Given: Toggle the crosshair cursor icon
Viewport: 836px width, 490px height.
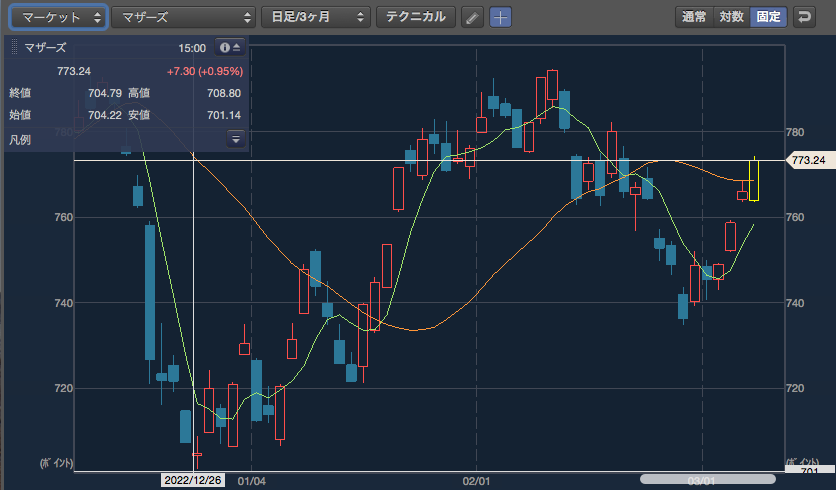Looking at the screenshot, I should (500, 18).
